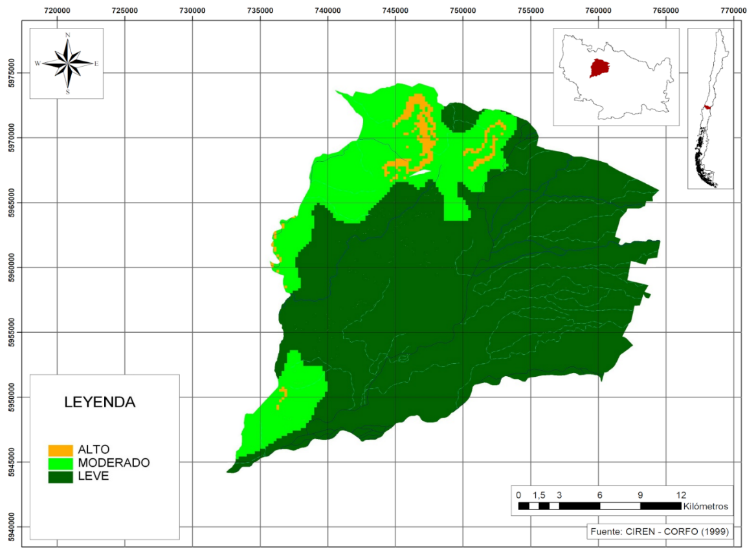Select the orange ALTO legend swatch
The width and height of the screenshot is (756, 560).
click(60, 450)
